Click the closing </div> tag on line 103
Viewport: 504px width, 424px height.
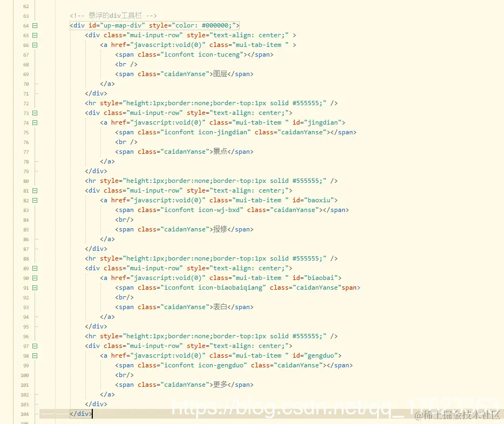pyautogui.click(x=96, y=404)
